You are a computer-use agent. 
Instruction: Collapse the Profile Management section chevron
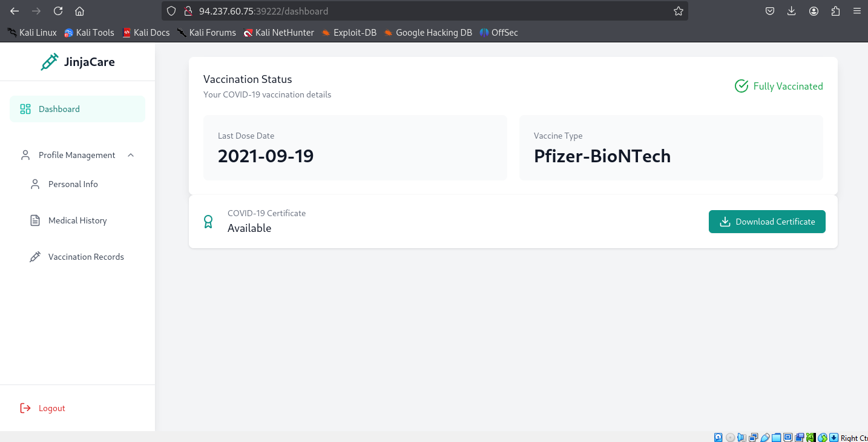(131, 155)
